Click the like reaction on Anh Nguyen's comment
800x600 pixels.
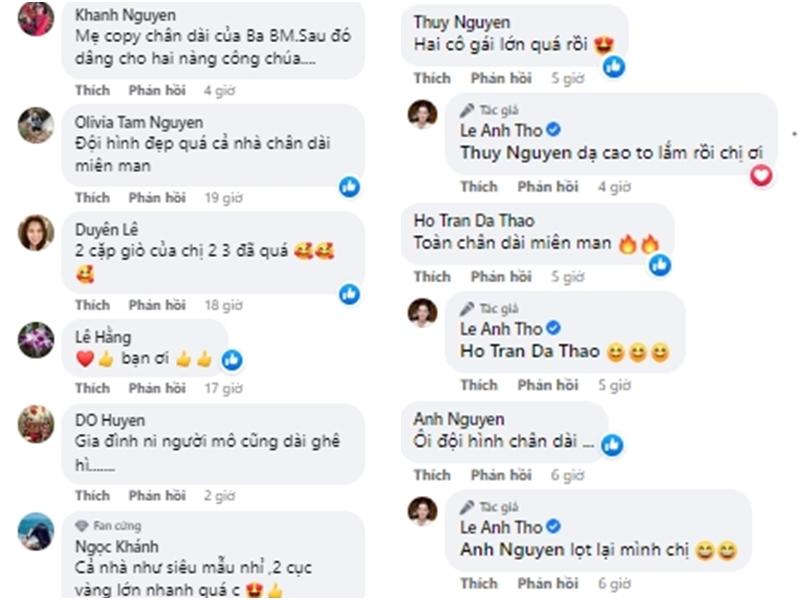pos(613,444)
